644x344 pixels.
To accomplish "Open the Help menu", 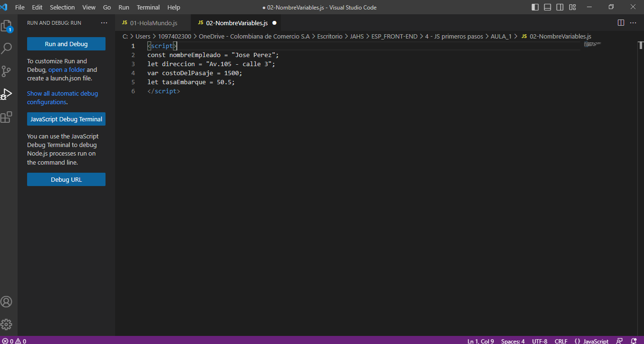I will click(173, 7).
